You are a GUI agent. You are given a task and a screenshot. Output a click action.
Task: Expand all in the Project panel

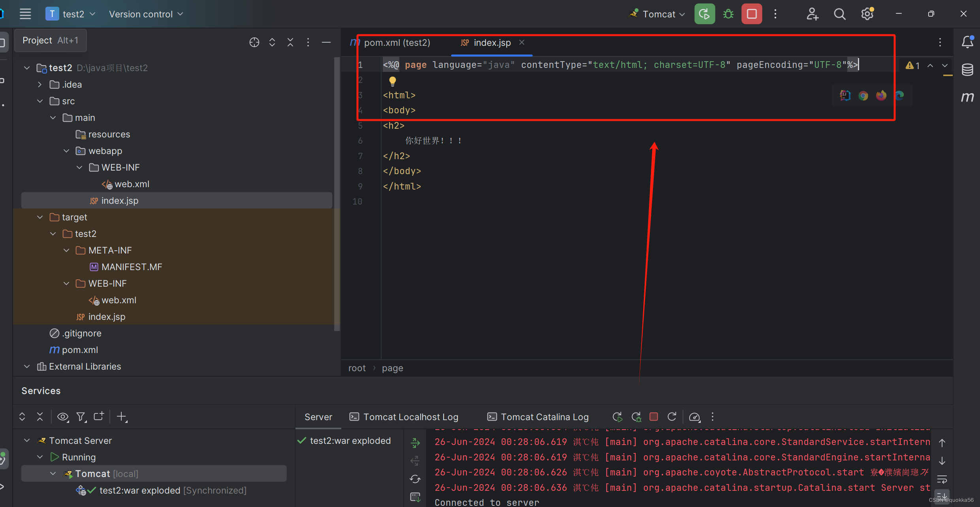click(272, 42)
